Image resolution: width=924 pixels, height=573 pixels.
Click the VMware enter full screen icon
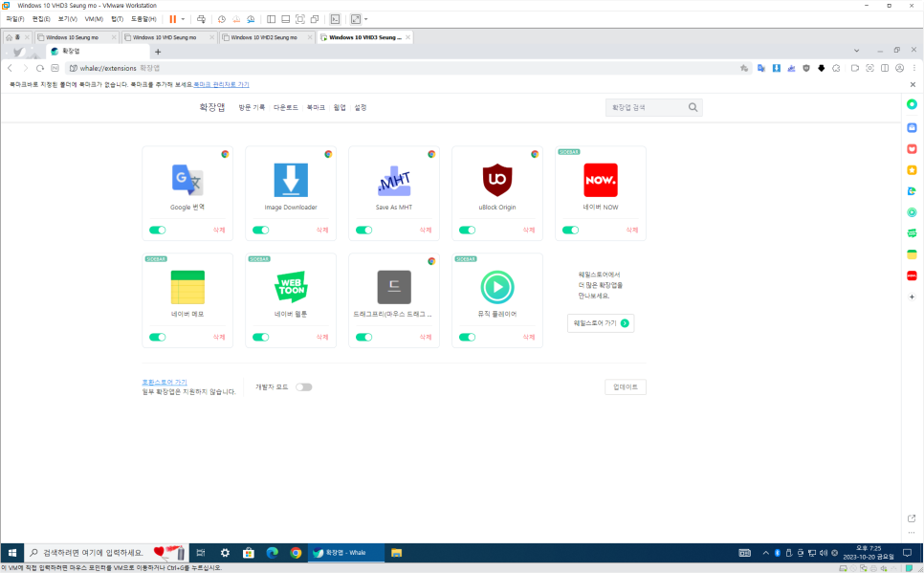(300, 19)
